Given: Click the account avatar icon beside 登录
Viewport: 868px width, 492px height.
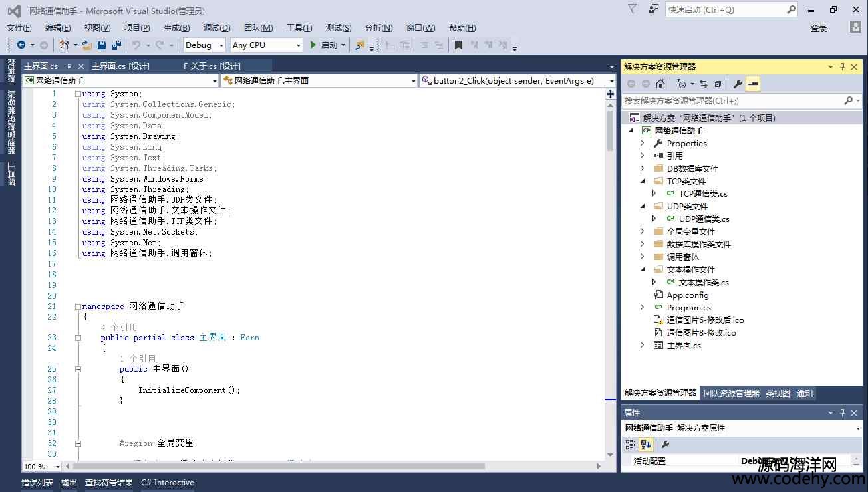Looking at the screenshot, I should pos(856,27).
